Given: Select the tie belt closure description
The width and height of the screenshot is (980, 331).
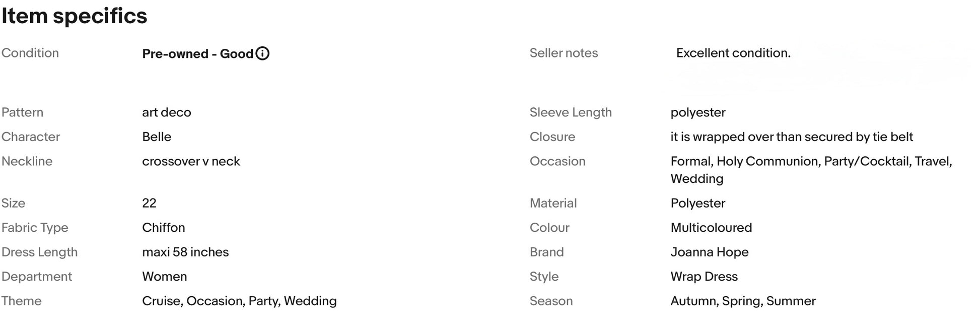Looking at the screenshot, I should (792, 137).
